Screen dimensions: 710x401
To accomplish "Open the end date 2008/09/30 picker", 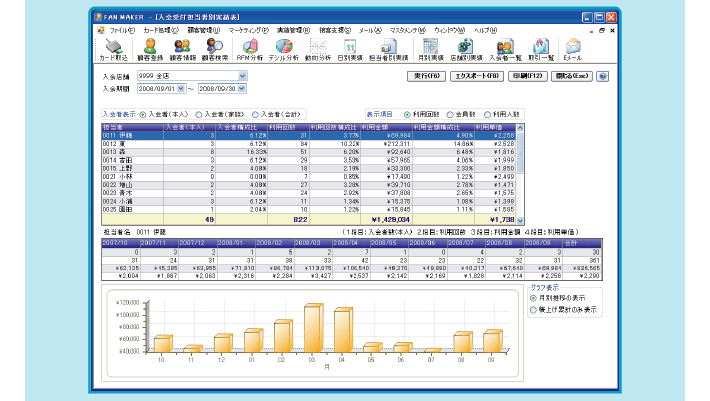I will 242,89.
